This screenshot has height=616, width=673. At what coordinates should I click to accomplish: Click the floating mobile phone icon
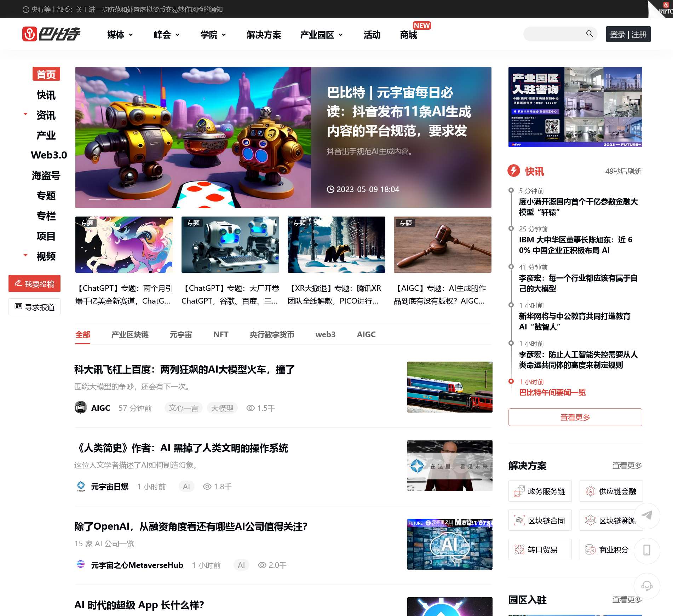(x=647, y=551)
